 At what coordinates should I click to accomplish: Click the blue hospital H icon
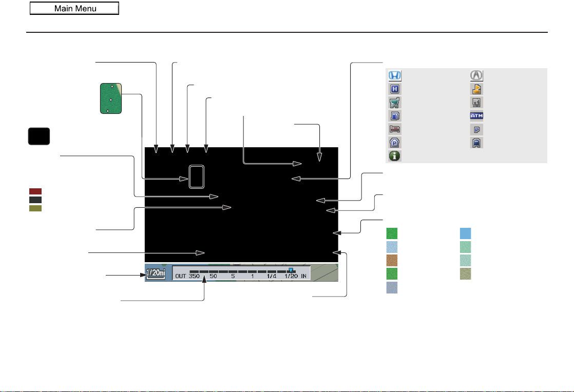coord(394,89)
